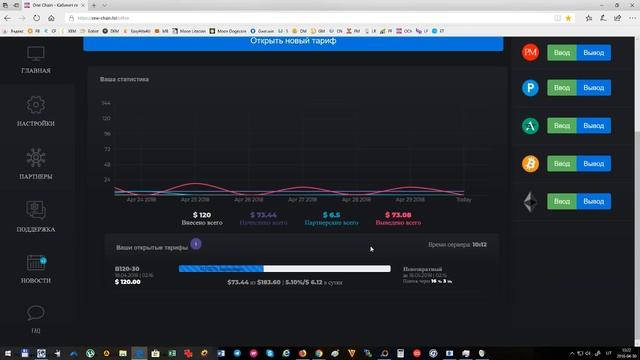Toggle reading view icon in address bar
Screen dimensions: 640x360
[x=558, y=18]
